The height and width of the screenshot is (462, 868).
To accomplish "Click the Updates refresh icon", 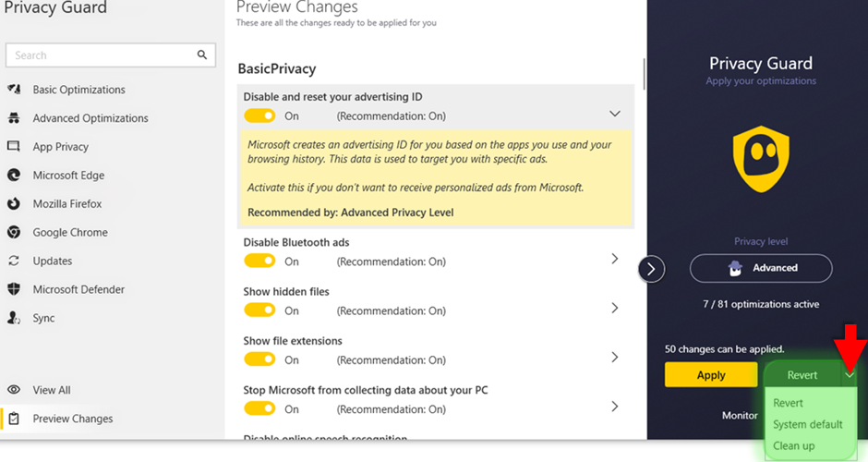I will coord(14,261).
